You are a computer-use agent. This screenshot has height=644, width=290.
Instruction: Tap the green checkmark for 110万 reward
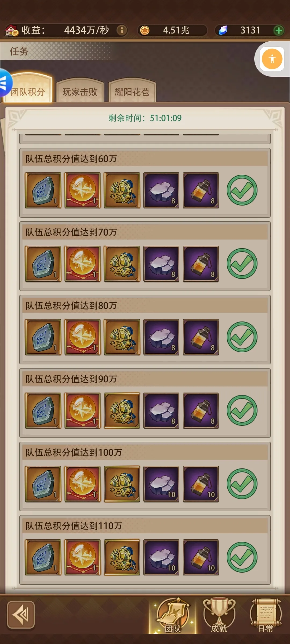click(242, 557)
